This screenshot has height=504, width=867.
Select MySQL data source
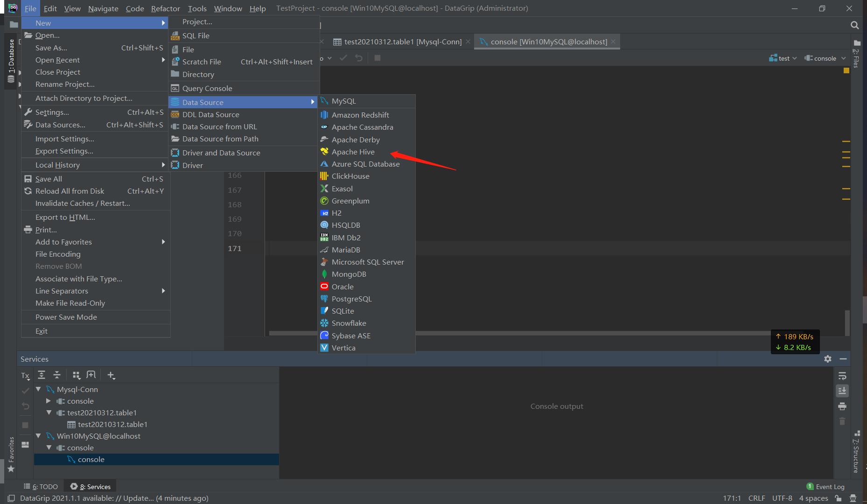[x=366, y=101]
